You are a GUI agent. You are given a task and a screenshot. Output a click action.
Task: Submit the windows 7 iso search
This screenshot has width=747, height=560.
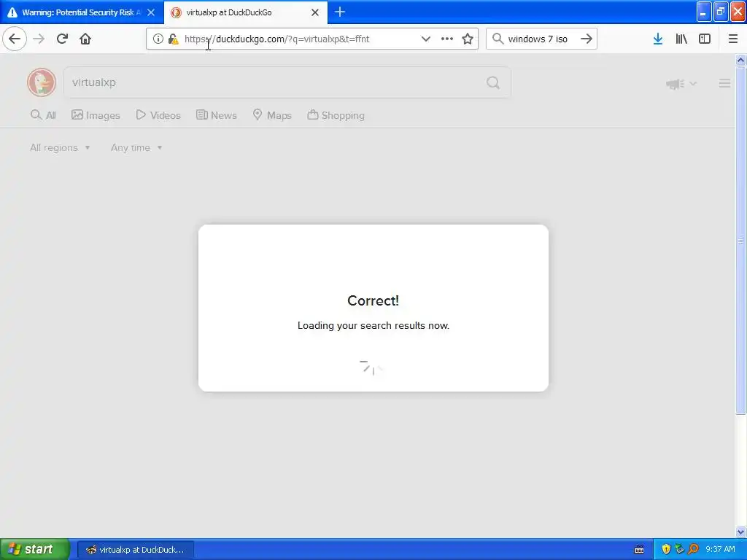pos(587,39)
